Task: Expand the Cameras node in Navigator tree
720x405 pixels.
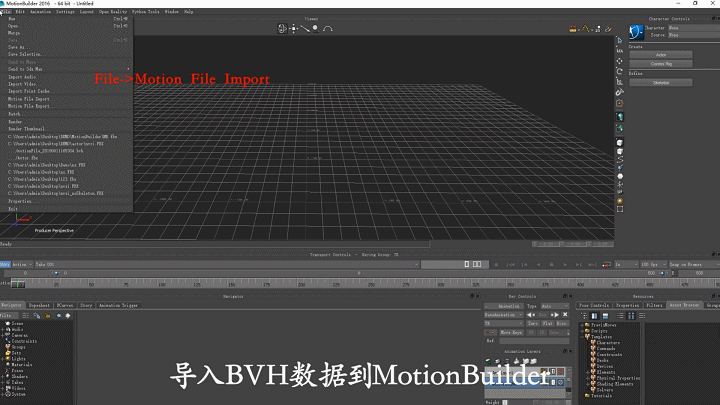Action: (3, 335)
